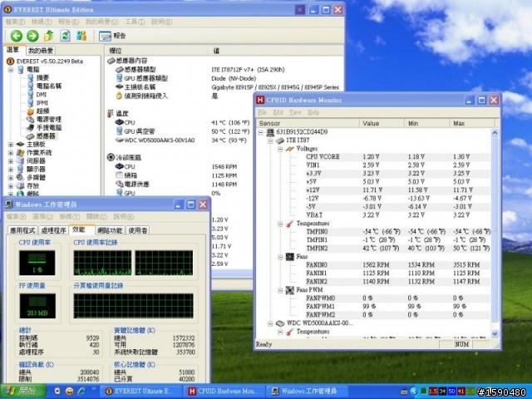
Task: Collapse the 電腦 tree node
Action: (x=11, y=70)
